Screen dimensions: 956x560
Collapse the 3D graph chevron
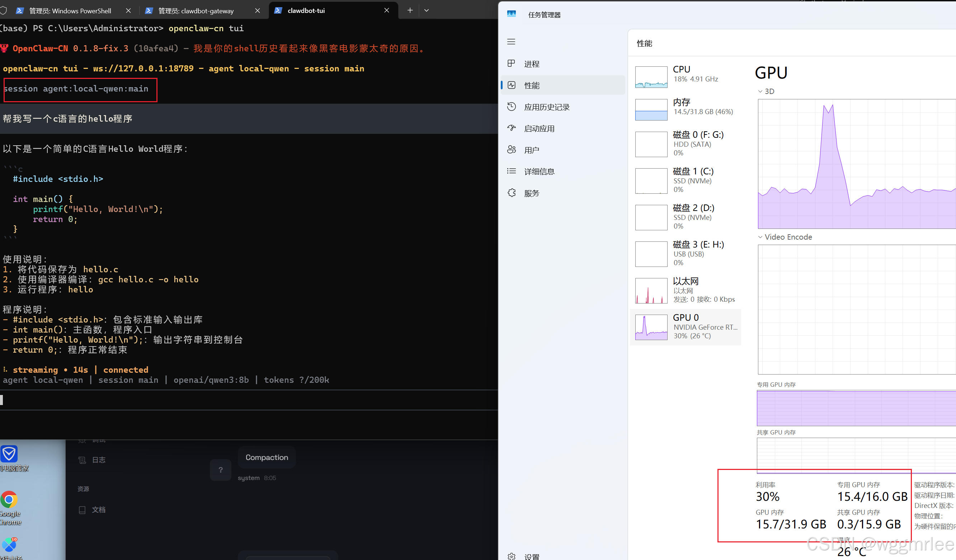point(760,91)
